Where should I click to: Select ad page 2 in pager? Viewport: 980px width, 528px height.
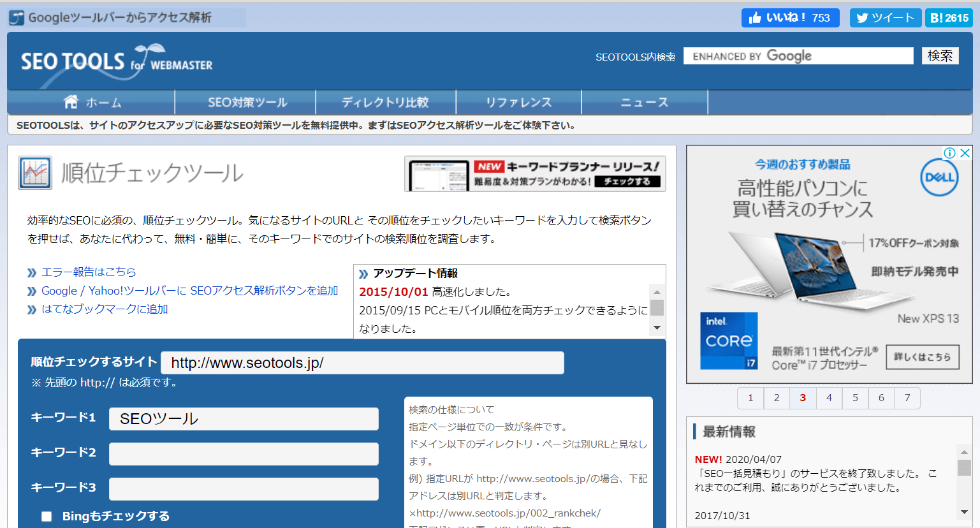pyautogui.click(x=777, y=398)
